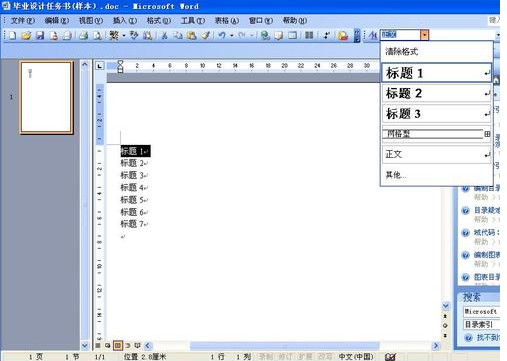Open the 插入 menu
Viewport: 507px width, 361px height.
click(x=124, y=21)
